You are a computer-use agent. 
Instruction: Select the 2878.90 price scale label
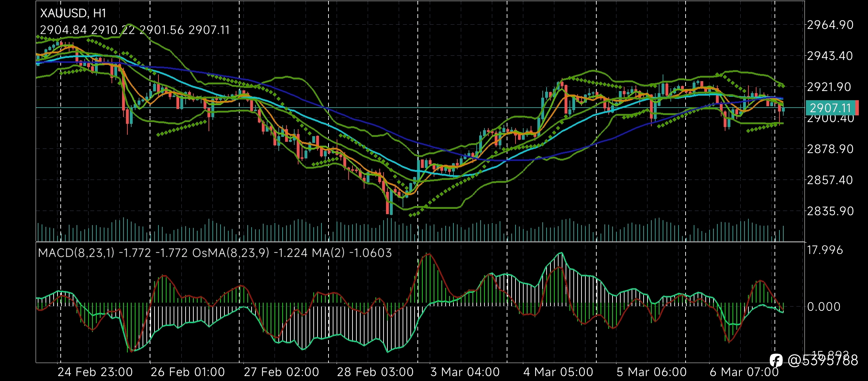click(x=830, y=149)
